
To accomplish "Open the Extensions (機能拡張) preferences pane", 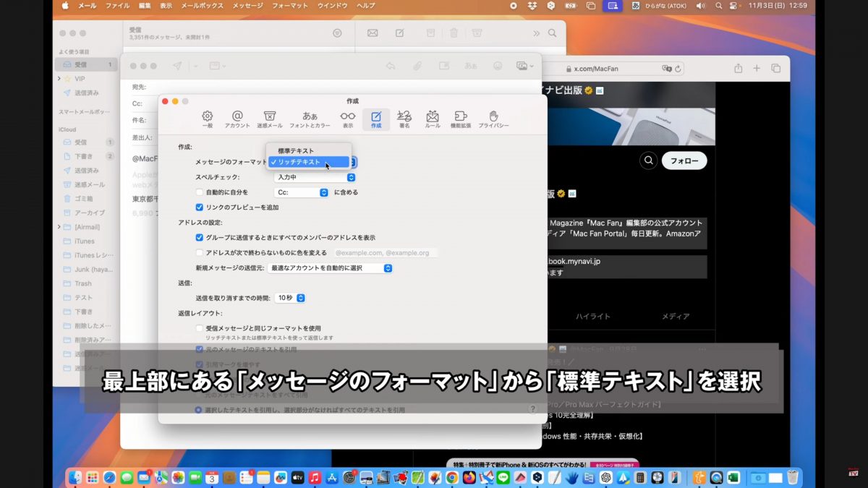I will [461, 119].
